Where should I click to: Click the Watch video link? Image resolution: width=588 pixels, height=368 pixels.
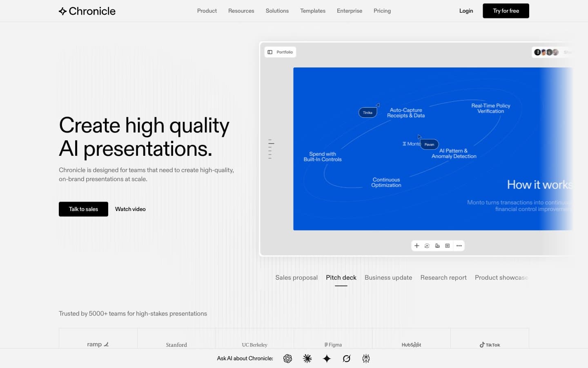tap(130, 209)
